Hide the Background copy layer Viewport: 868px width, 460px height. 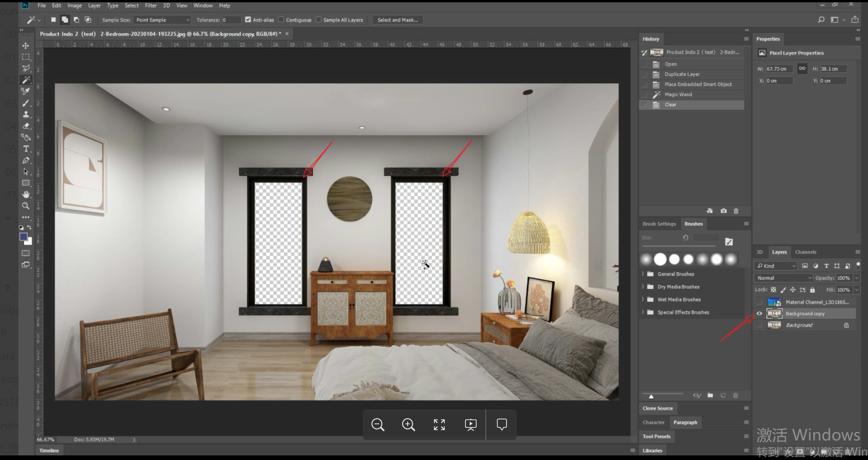pos(759,314)
